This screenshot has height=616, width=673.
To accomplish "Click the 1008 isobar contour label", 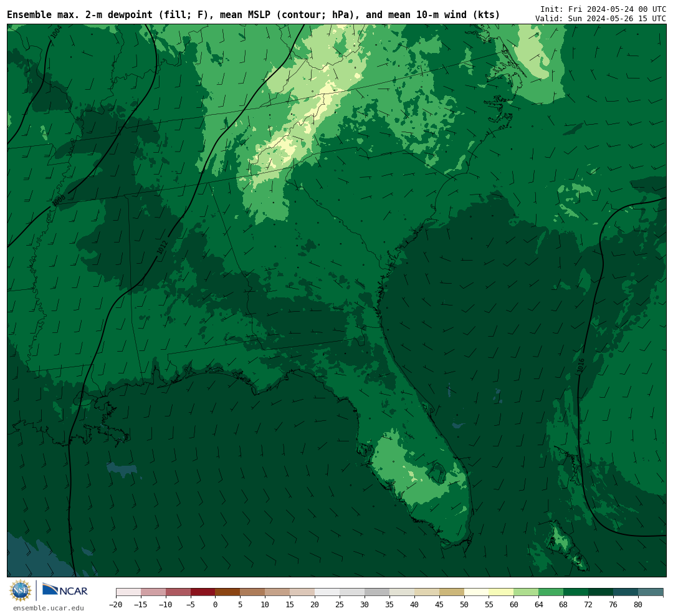I will point(59,200).
